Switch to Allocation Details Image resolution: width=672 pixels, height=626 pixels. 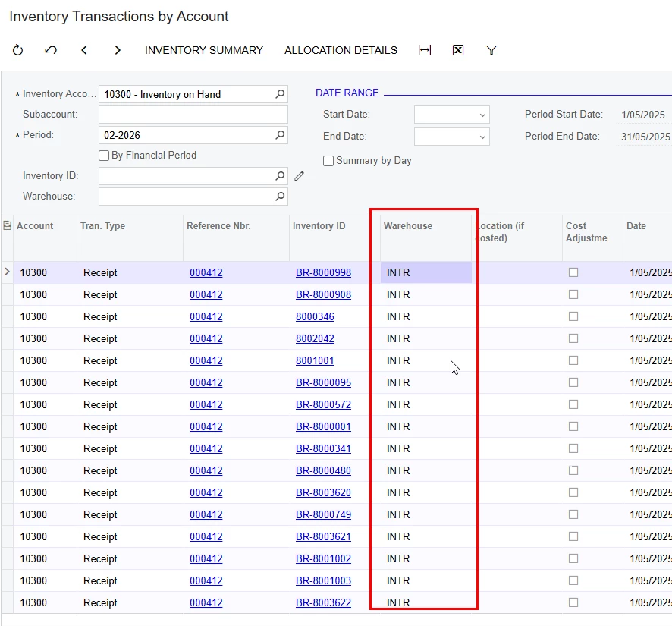(x=340, y=50)
